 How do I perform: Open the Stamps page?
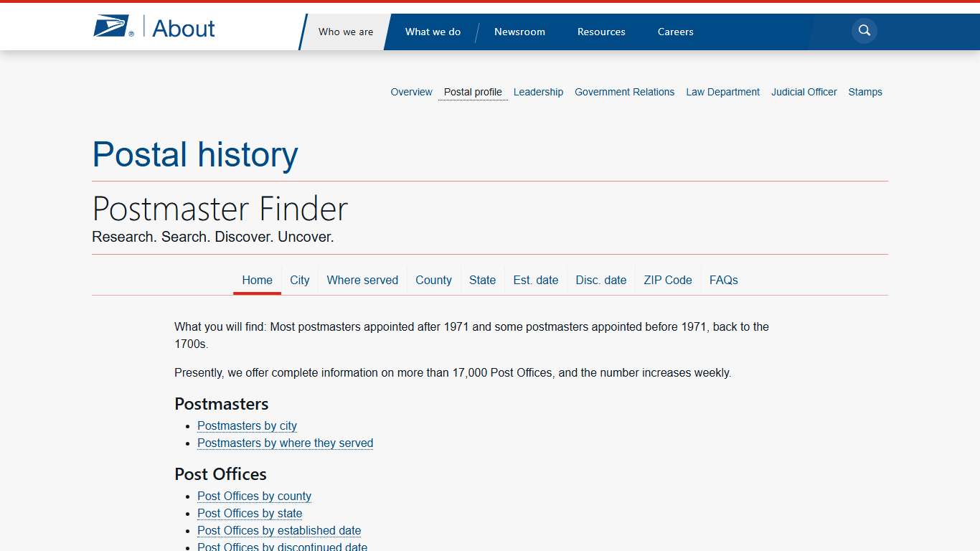[x=865, y=92]
